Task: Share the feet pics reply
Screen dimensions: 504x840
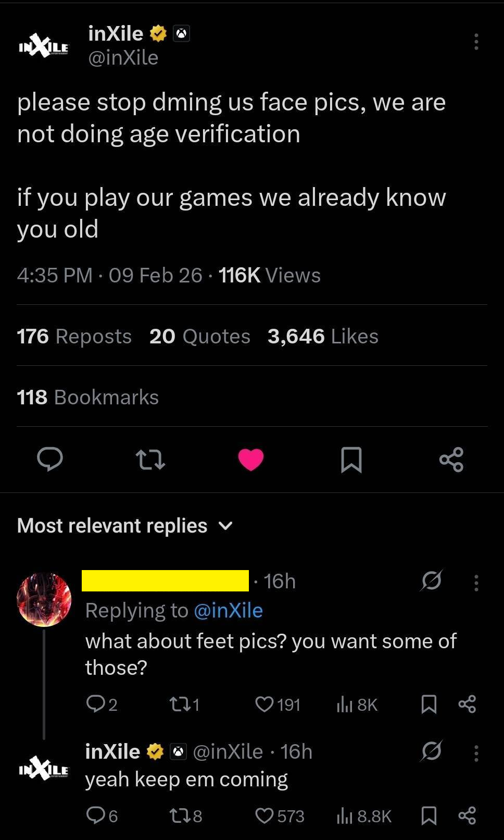Action: 467,705
